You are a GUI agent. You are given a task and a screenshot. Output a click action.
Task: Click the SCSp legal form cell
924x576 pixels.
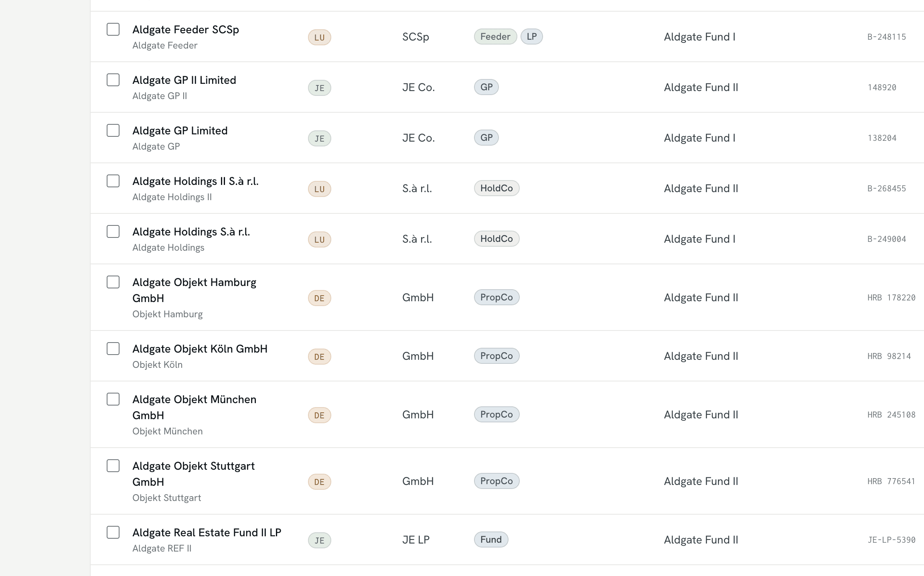click(415, 37)
